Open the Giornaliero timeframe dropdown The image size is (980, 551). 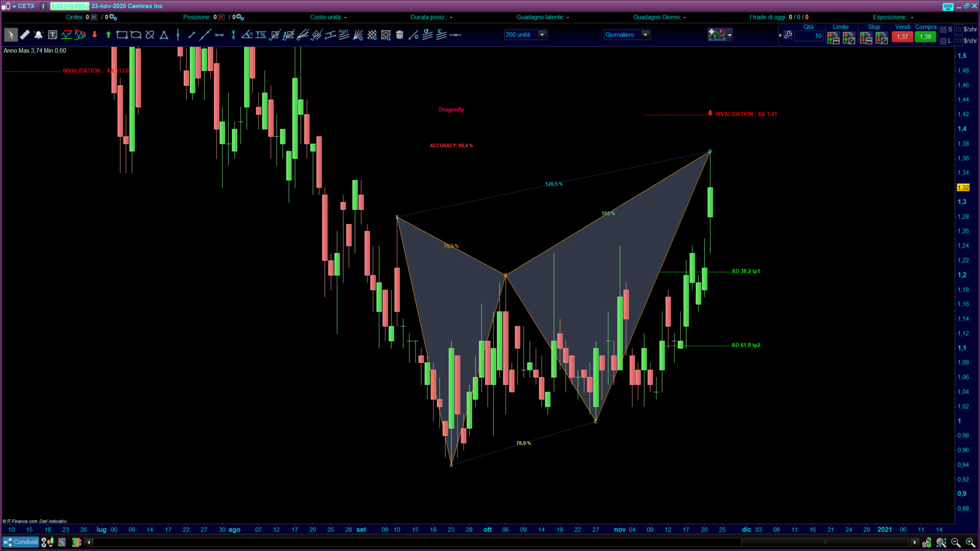pos(645,35)
